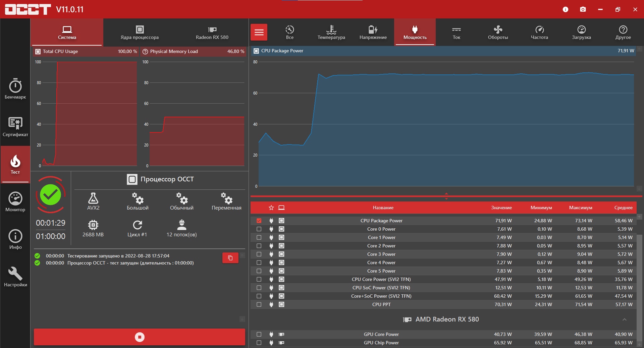Check the CPU PPT checkbox

coord(259,304)
